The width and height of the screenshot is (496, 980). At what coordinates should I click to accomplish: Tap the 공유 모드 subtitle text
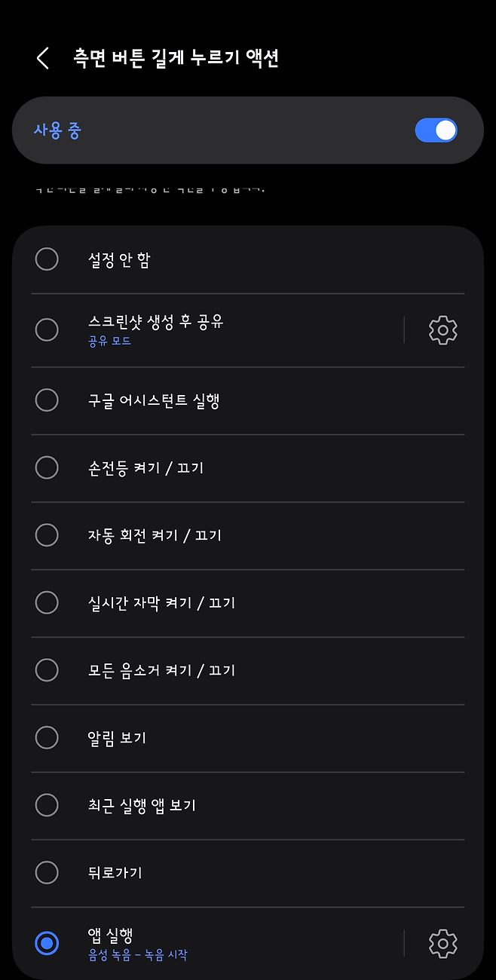pos(109,341)
